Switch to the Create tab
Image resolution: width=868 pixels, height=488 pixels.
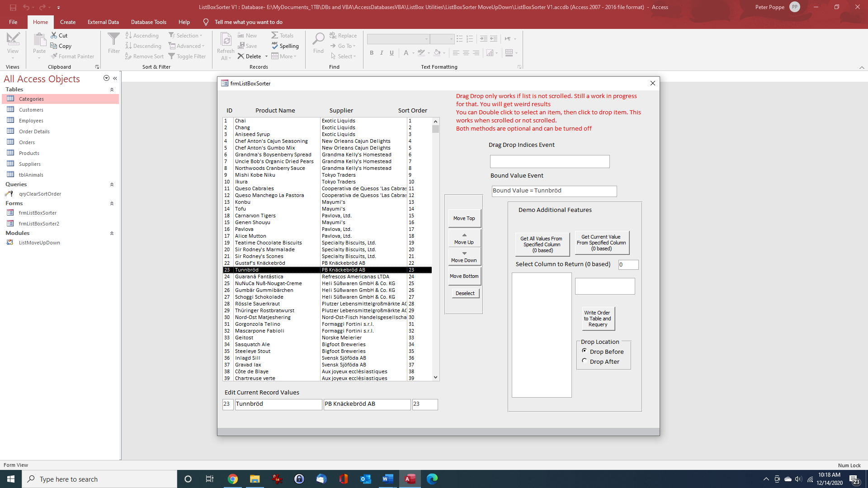(x=68, y=22)
